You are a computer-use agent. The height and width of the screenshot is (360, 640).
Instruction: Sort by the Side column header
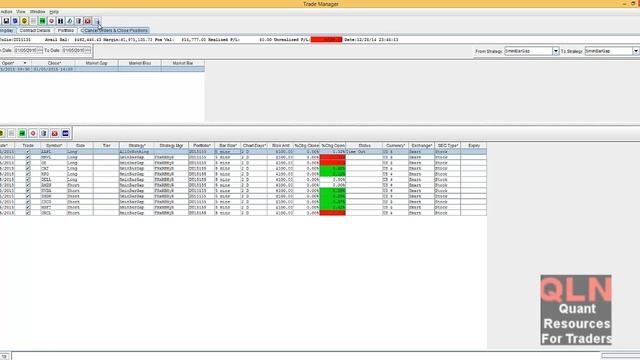(80, 146)
